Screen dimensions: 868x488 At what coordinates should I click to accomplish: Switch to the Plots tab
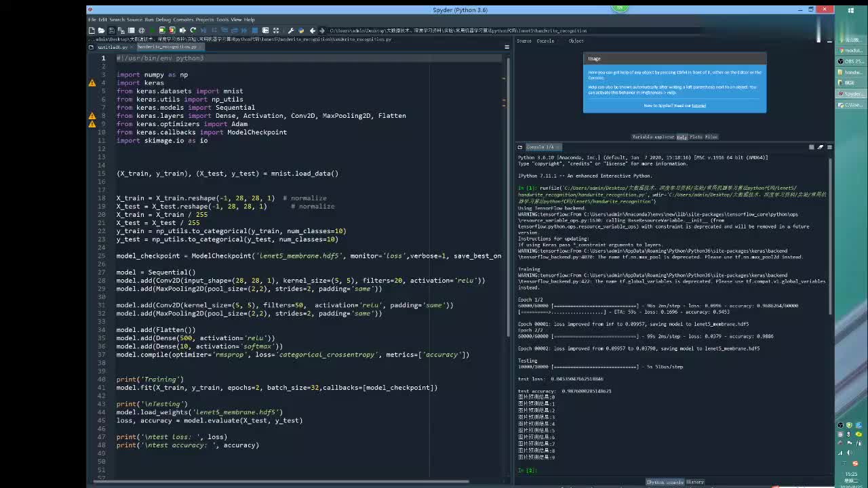[x=696, y=137]
